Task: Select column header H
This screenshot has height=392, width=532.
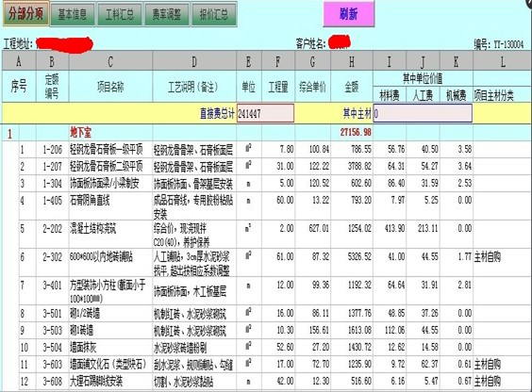Action: pos(352,61)
